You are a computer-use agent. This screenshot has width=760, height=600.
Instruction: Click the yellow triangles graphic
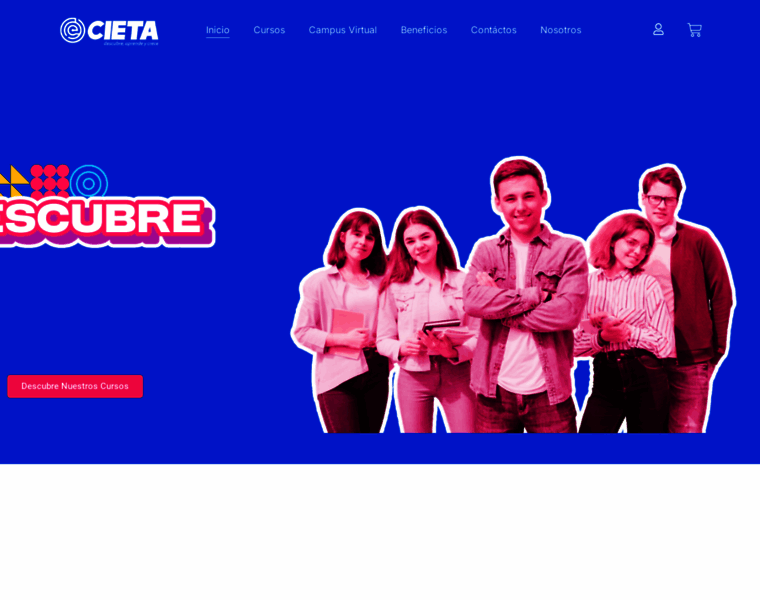(13, 181)
